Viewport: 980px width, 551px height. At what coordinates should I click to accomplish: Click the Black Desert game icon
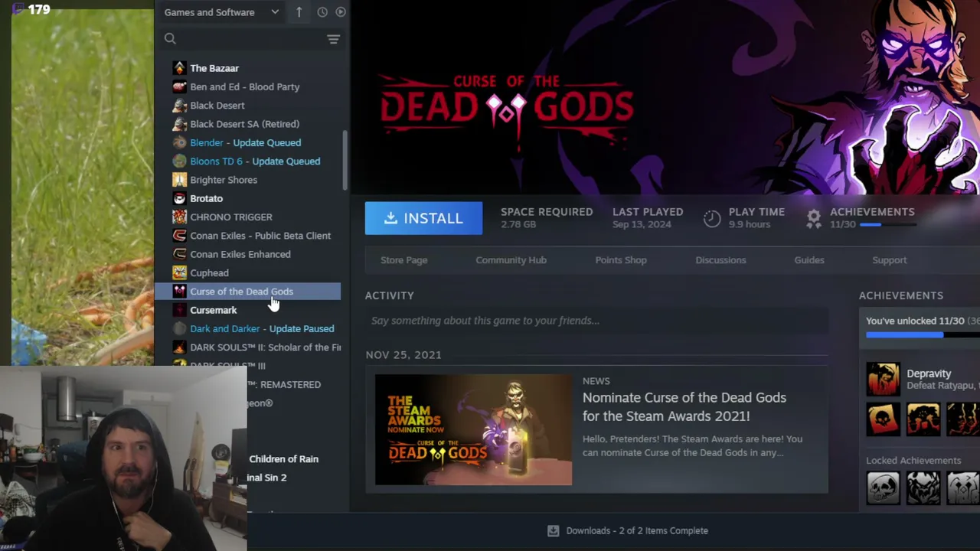click(179, 106)
